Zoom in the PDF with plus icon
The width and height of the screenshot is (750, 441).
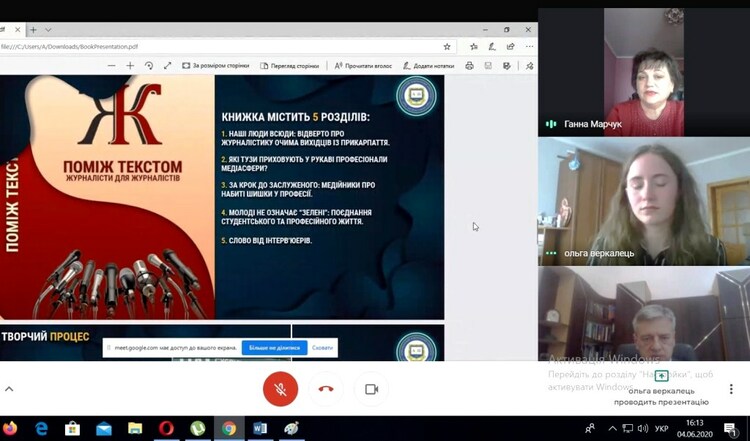130,65
